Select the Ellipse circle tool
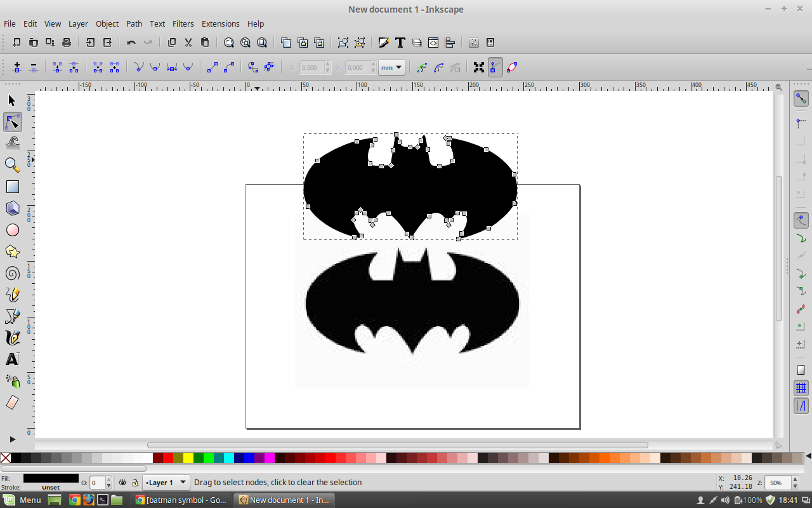 click(12, 230)
